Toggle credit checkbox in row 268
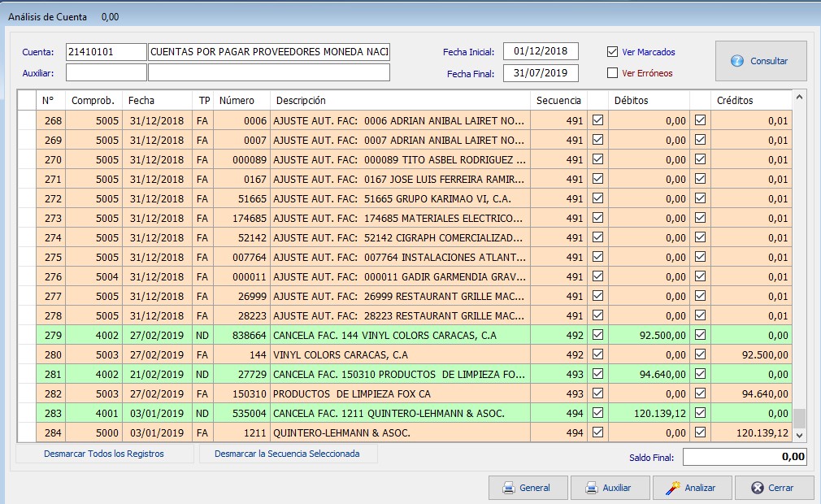Screen dimensions: 821x504 (700, 120)
